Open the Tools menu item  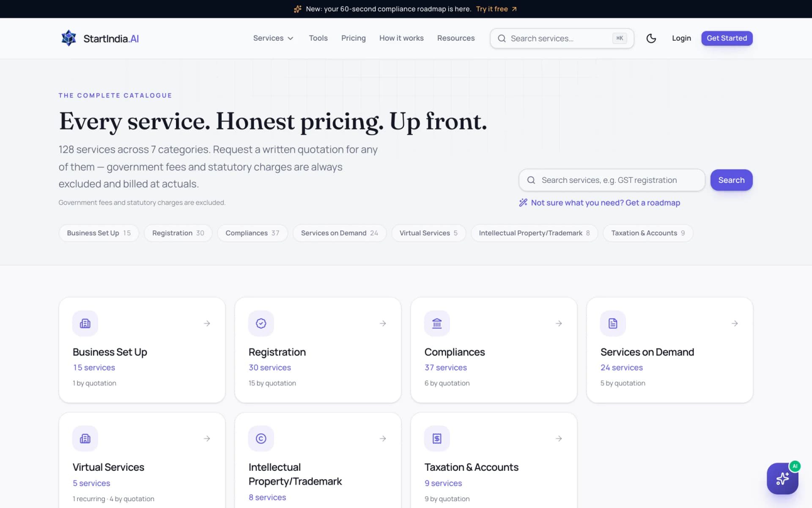(x=318, y=38)
